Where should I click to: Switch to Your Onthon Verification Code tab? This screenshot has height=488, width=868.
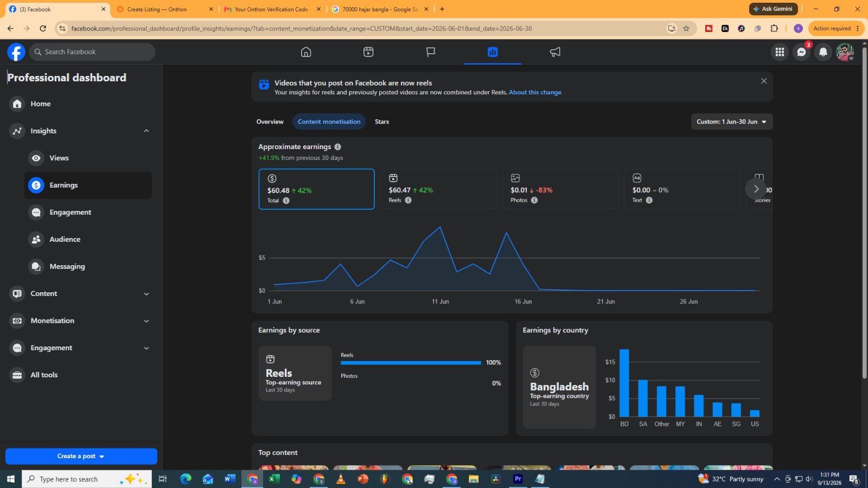coord(272,9)
